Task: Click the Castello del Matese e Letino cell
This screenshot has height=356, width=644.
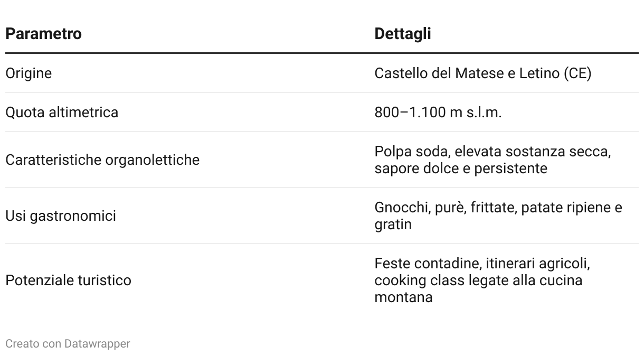Action: click(x=483, y=73)
